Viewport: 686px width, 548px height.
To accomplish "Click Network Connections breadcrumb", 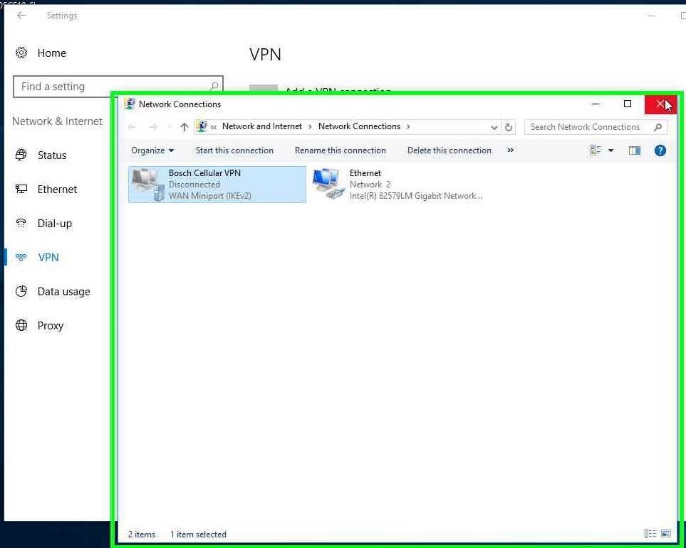I will click(x=359, y=126).
